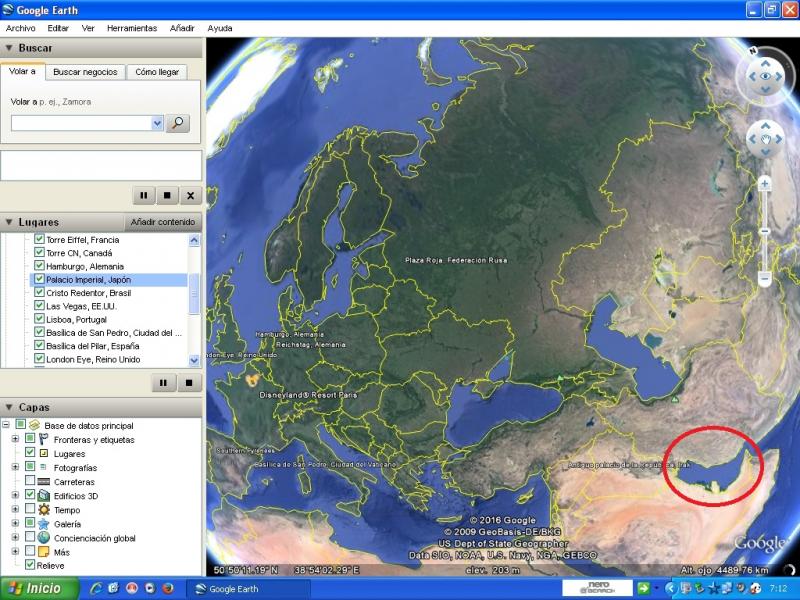This screenshot has width=800, height=600.
Task: Enable the Carreteras layer checkbox
Action: pos(30,481)
